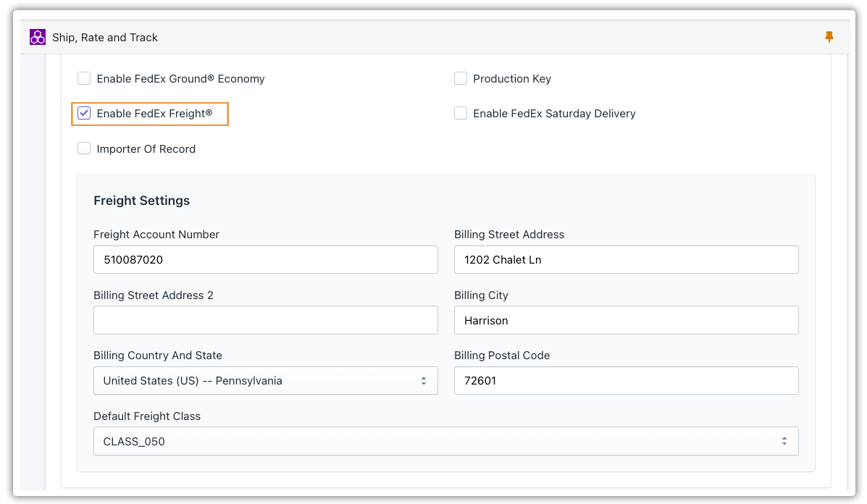Click the Importer Of Record label text
The height and width of the screenshot is (504, 867).
pos(146,148)
